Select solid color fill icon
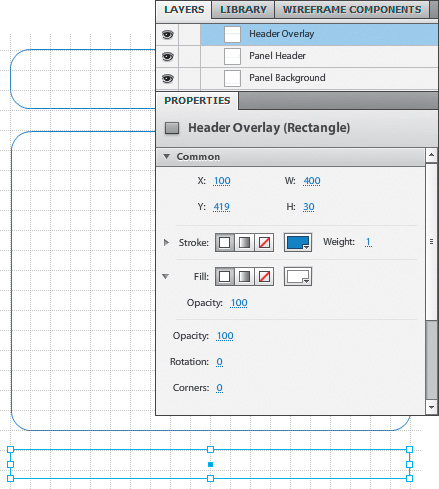Image resolution: width=439 pixels, height=489 pixels. point(225,276)
